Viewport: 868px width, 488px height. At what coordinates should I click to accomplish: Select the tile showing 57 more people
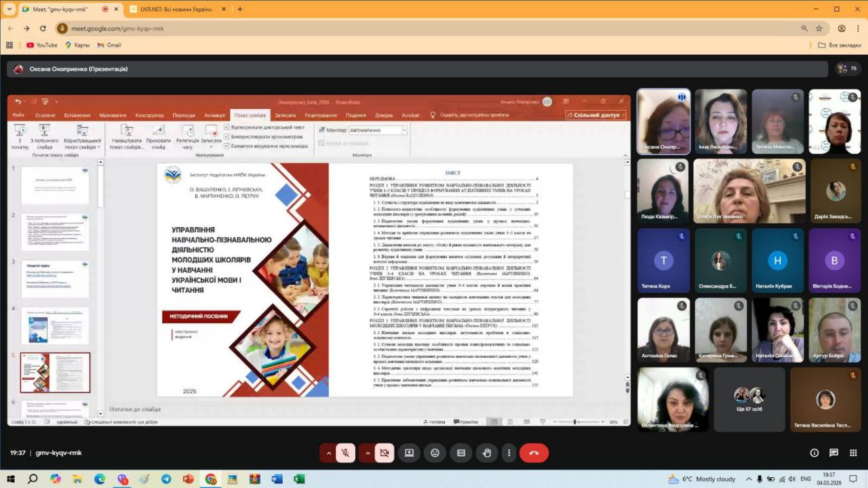tap(749, 400)
